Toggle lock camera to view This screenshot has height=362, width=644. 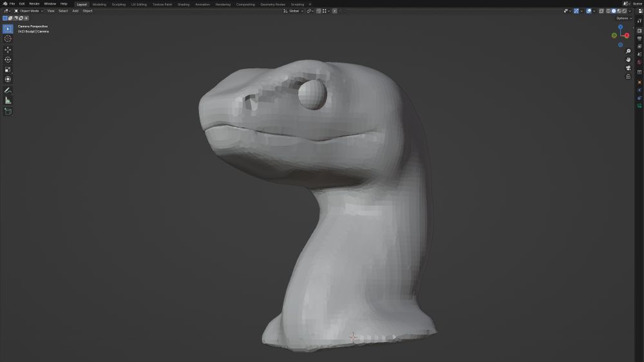(628, 77)
